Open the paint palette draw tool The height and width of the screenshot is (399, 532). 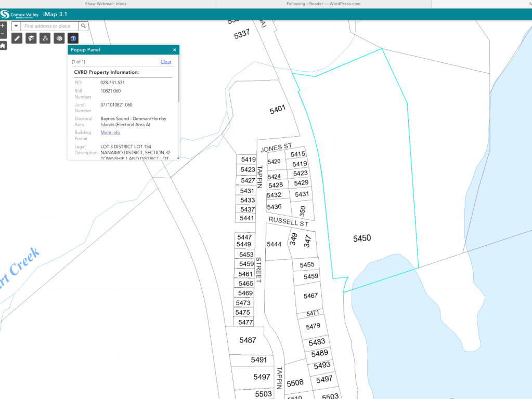click(x=59, y=38)
